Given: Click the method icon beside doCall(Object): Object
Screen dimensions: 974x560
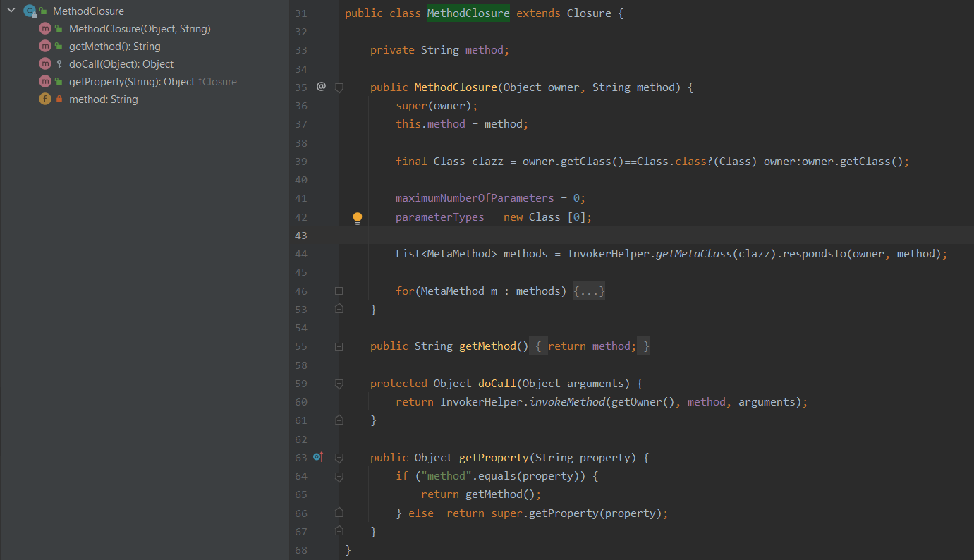Looking at the screenshot, I should pyautogui.click(x=45, y=64).
